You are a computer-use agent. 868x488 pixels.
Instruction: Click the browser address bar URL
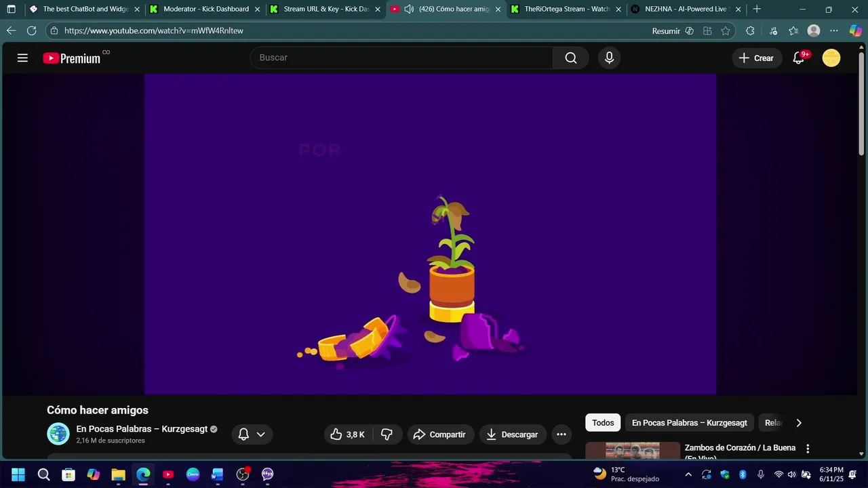154,30
